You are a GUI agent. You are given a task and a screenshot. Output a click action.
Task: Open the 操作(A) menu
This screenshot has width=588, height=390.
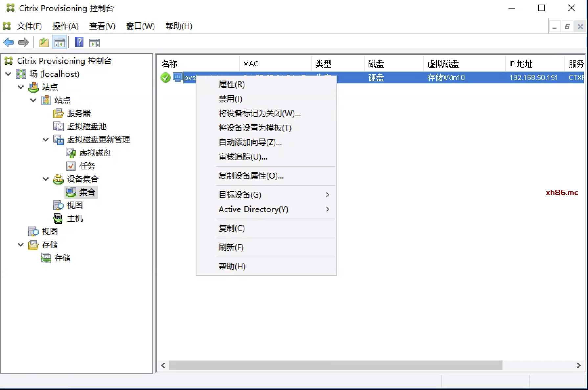tap(65, 26)
